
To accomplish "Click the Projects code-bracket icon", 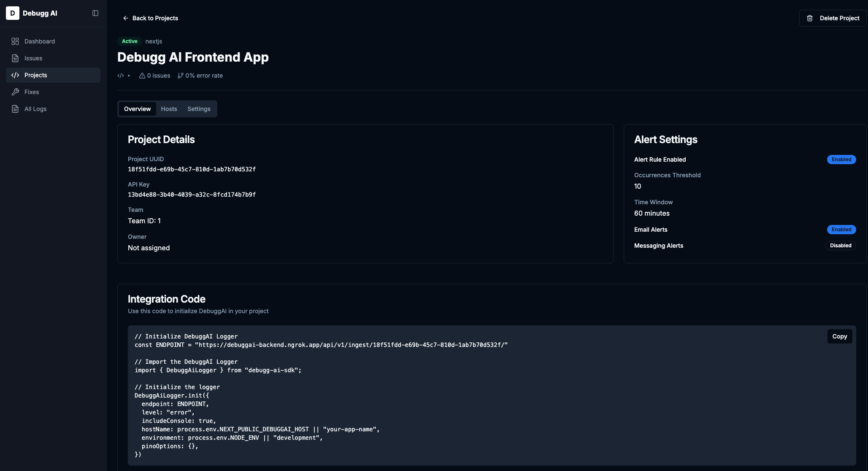I will tap(15, 75).
